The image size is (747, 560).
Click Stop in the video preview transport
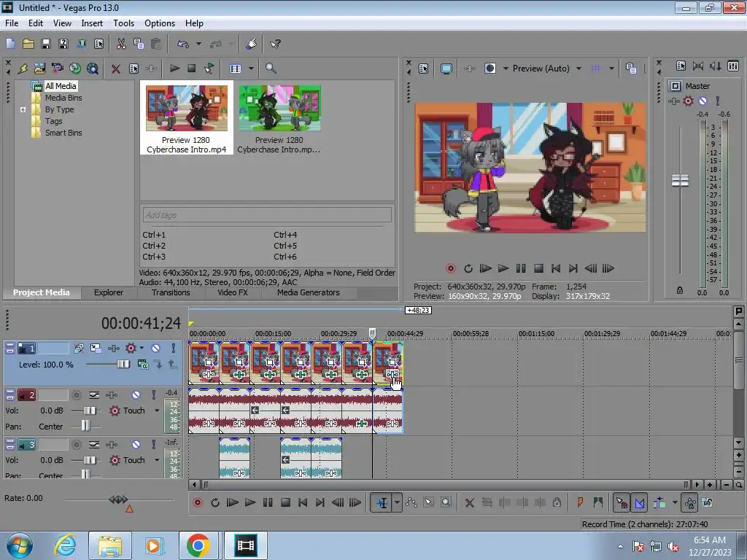point(538,268)
